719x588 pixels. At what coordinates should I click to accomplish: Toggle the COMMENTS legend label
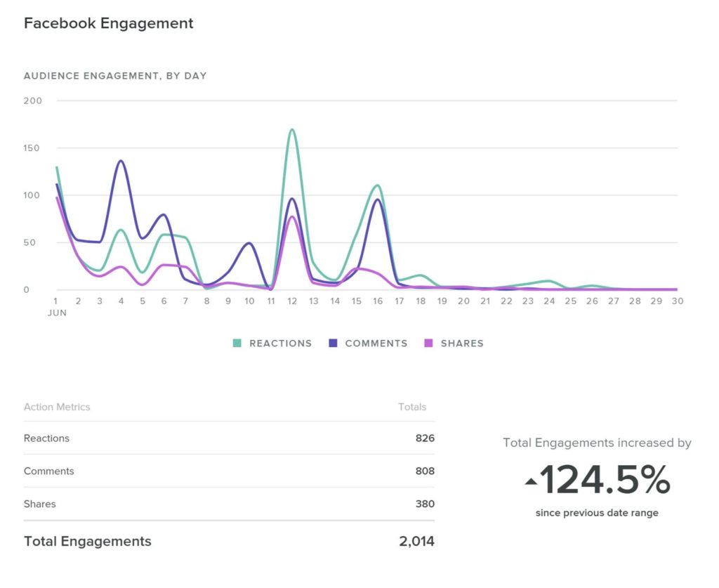376,344
